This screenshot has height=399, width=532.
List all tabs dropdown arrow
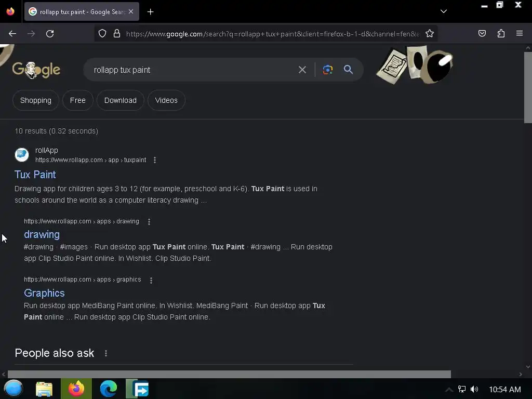coord(444,11)
